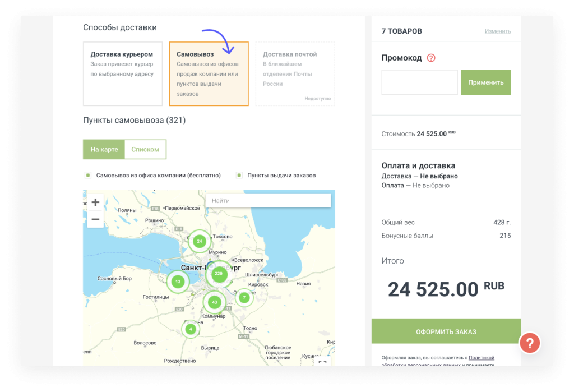Zoom in on the map with plus control
Image resolution: width=574 pixels, height=392 pixels.
[95, 201]
